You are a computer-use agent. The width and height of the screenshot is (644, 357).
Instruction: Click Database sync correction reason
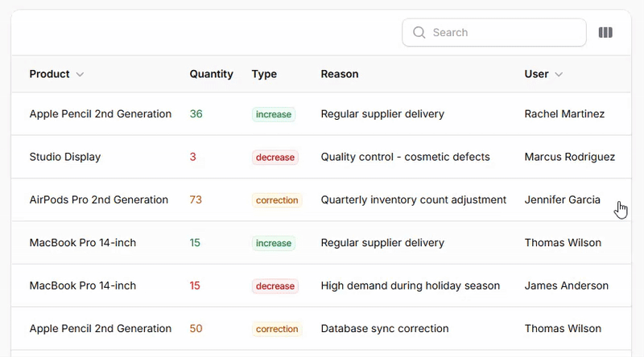pyautogui.click(x=385, y=328)
